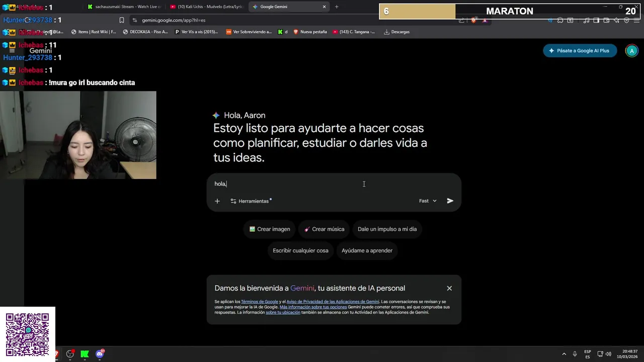Click the Kick 'd' bookmark

[283, 32]
